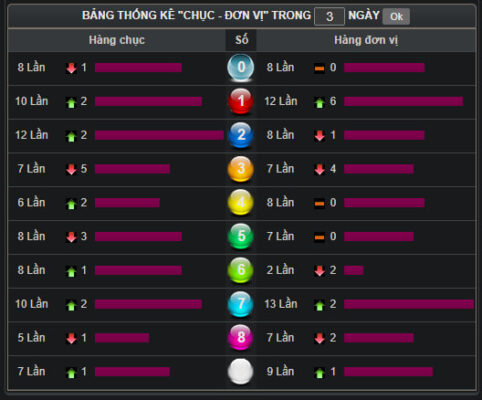Click the yellow number 4 ball
This screenshot has width=482, height=400.
[241, 202]
